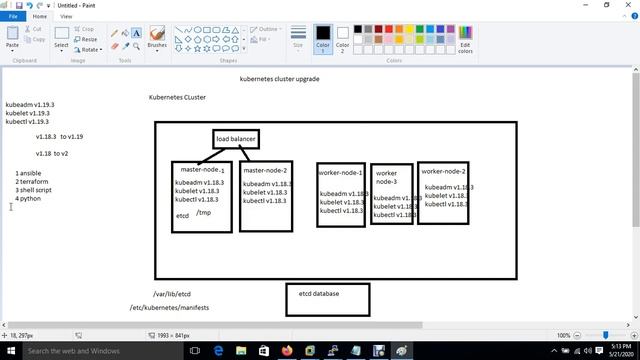The width and height of the screenshot is (640, 360).
Task: Choose the red color swatch
Action: click(x=389, y=29)
